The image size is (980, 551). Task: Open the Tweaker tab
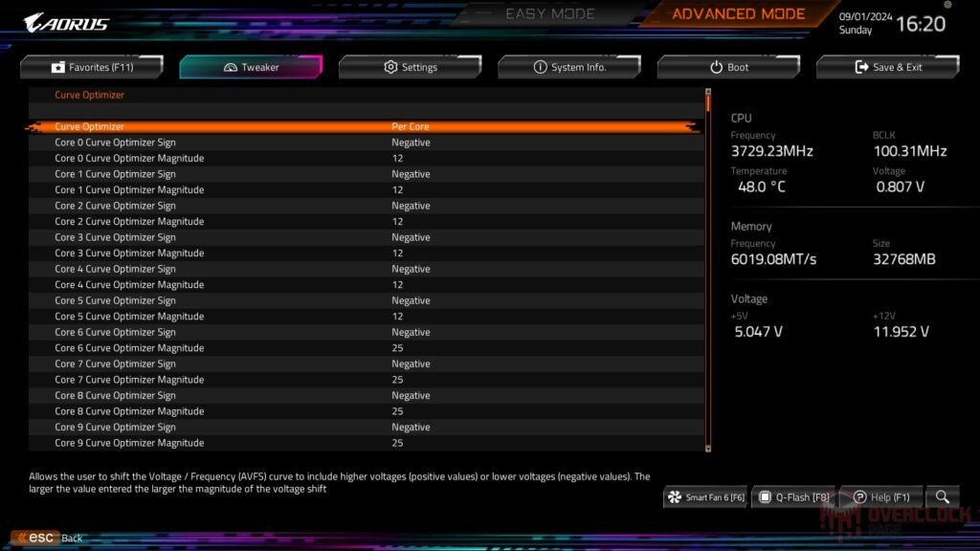tap(251, 67)
